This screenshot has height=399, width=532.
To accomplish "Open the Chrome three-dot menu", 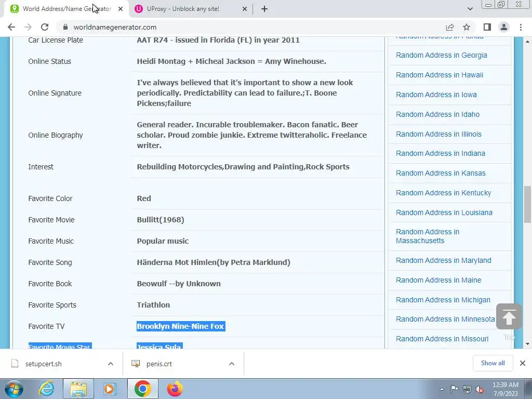I will coord(521,27).
